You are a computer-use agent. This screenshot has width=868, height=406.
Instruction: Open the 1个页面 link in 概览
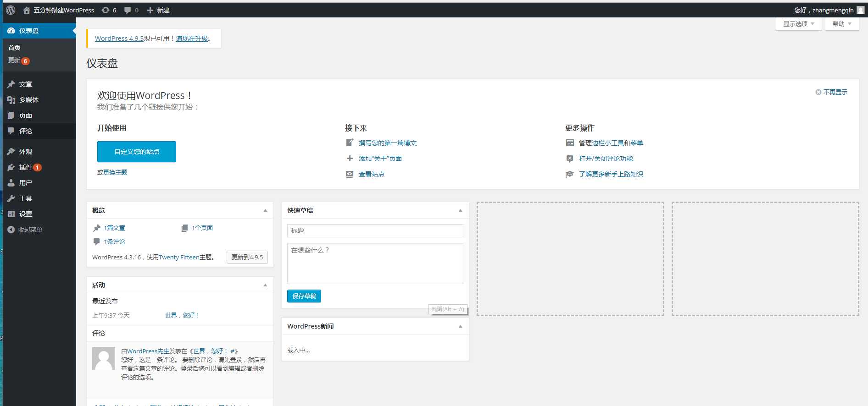point(202,228)
